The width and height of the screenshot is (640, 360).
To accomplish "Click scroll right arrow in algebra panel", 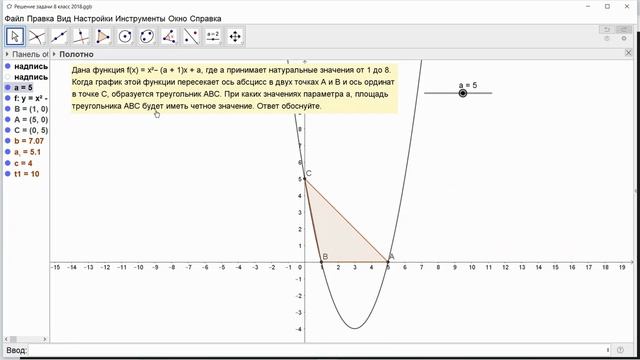I will tap(45, 339).
